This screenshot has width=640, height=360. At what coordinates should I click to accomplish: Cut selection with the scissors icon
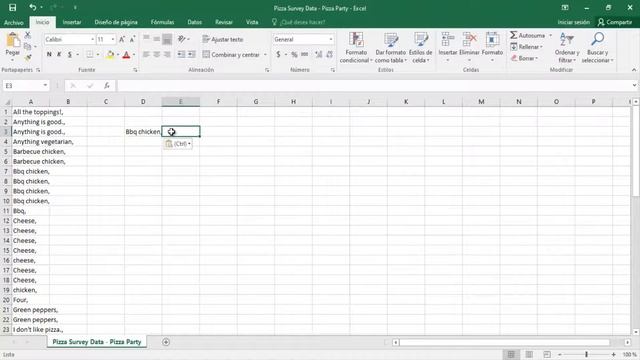(28, 36)
